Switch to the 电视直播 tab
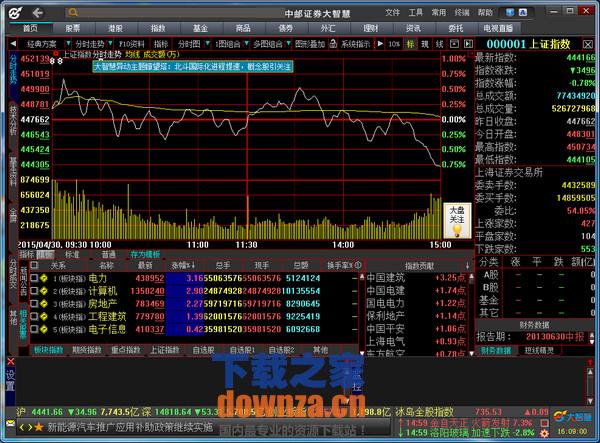 (x=498, y=28)
